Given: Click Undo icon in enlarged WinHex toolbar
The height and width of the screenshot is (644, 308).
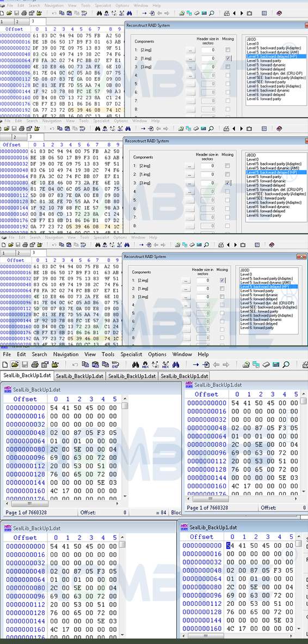Looking at the screenshot, I should [75, 364].
